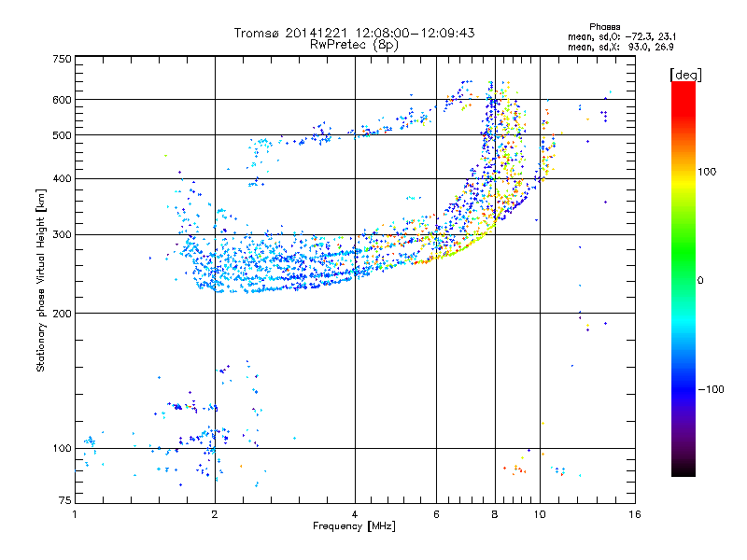Image resolution: width=747 pixels, height=560 pixels.
Task: Click the y-axis tick label '75'
Action: (x=64, y=500)
